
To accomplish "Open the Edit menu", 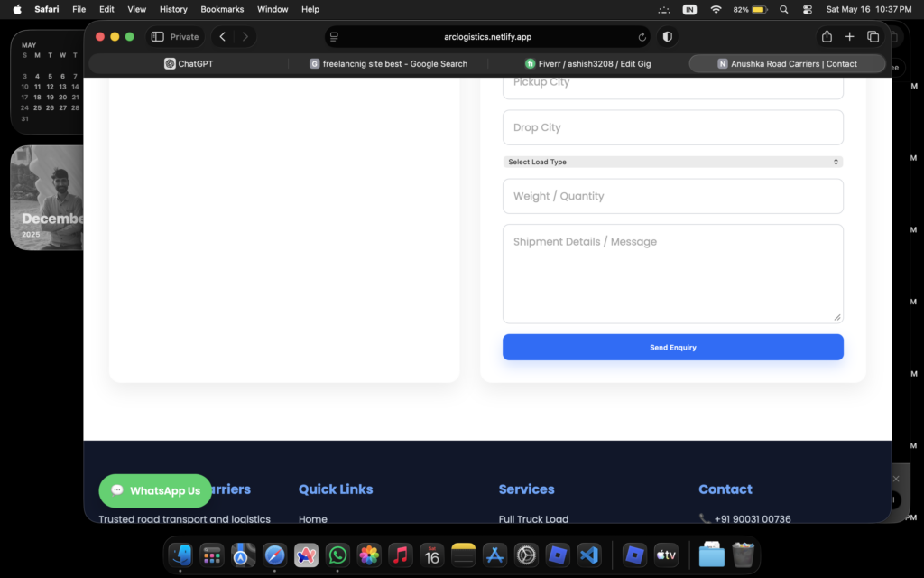I will tap(106, 9).
